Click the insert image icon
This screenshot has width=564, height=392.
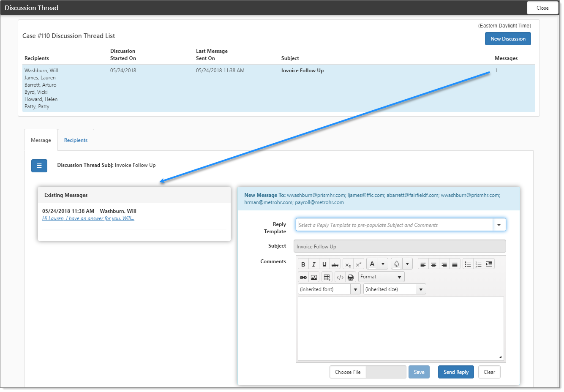pyautogui.click(x=313, y=278)
